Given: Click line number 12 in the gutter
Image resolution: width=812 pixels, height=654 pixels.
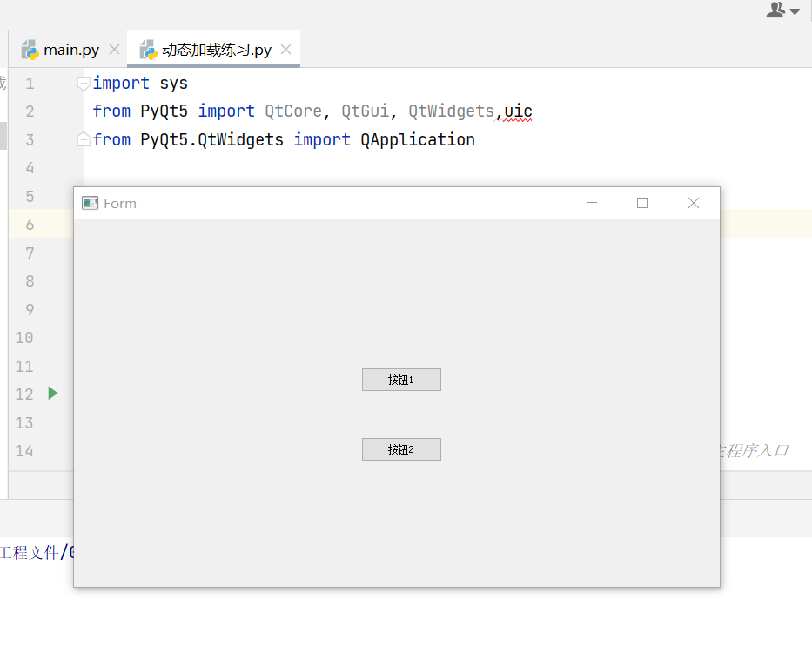Looking at the screenshot, I should pos(23,394).
